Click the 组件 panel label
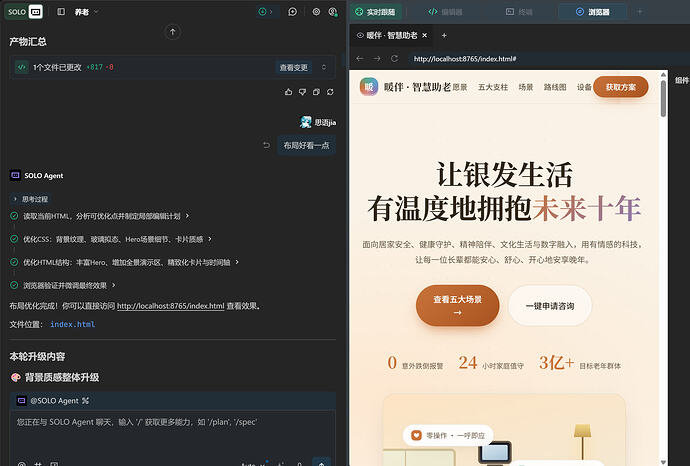Image resolution: width=690 pixels, height=466 pixels. 682,80
